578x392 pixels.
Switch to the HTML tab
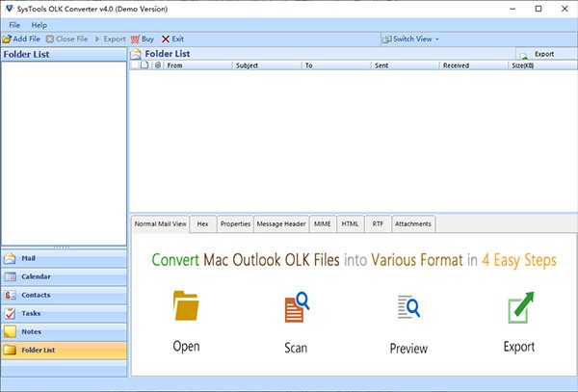point(351,224)
